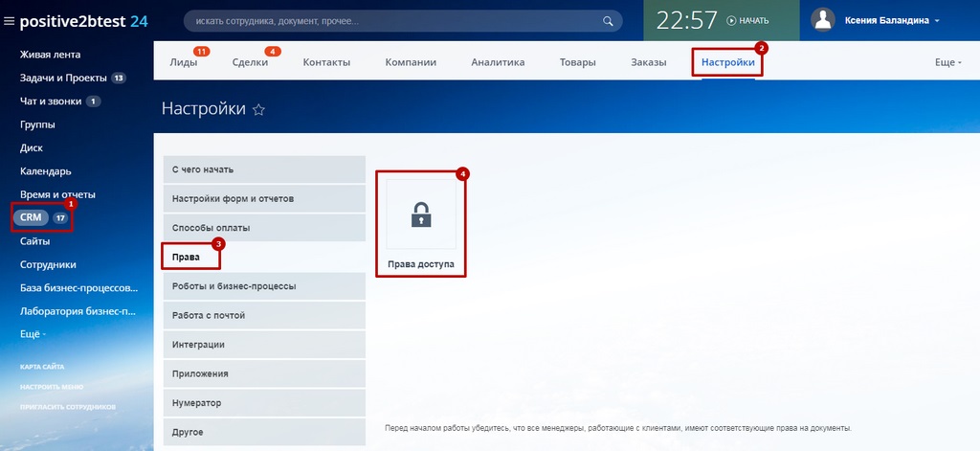Select С чего начать section
The width and height of the screenshot is (980, 451).
(x=264, y=169)
